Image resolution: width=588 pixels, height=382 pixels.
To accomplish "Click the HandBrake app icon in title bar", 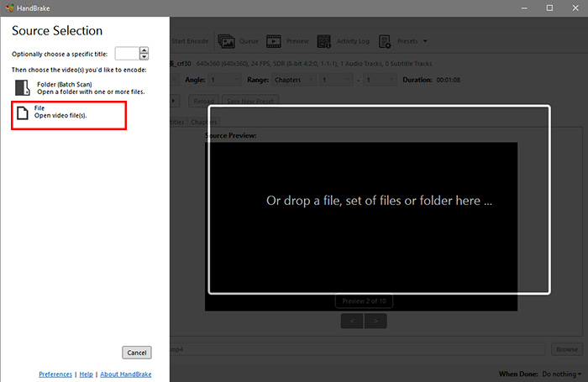I will click(x=9, y=8).
